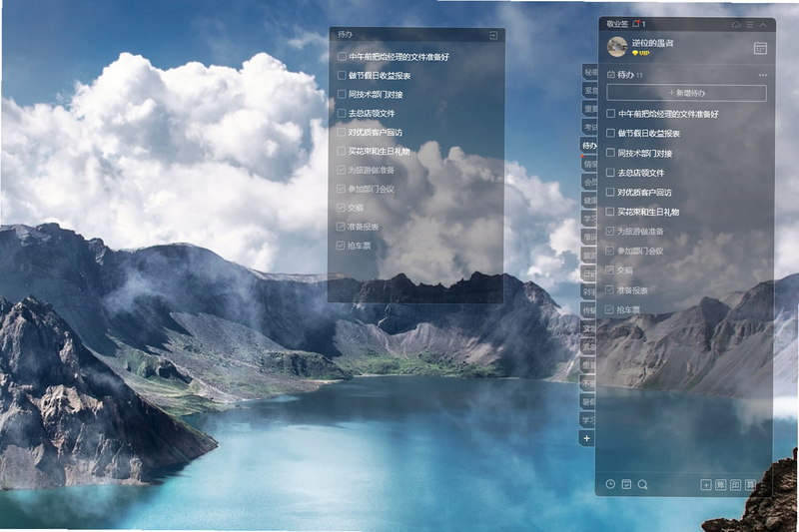Check 对优质客户回访 in floating panel
This screenshot has width=799, height=532.
[x=342, y=133]
